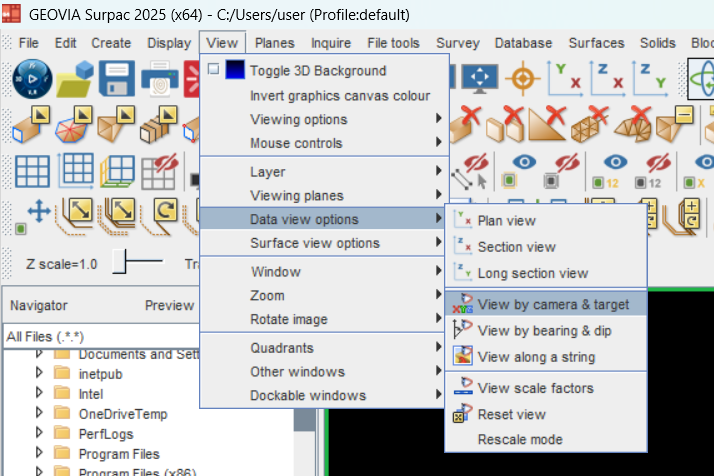Open the Inquire menu

click(x=331, y=43)
